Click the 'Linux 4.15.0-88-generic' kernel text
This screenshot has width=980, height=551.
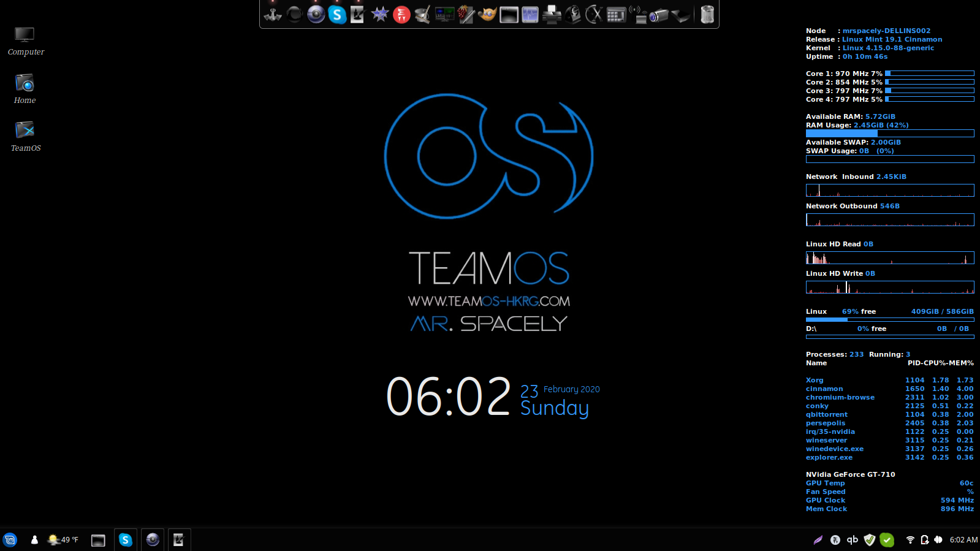pyautogui.click(x=888, y=48)
